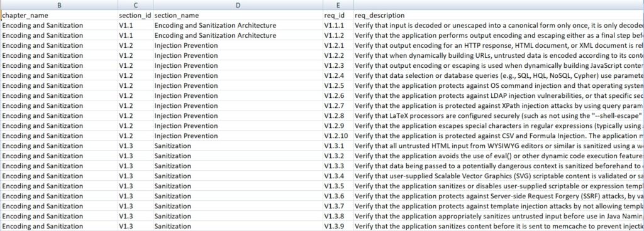Screen dimensions: 644x231
Task: Select column E header
Action: coord(338,5)
